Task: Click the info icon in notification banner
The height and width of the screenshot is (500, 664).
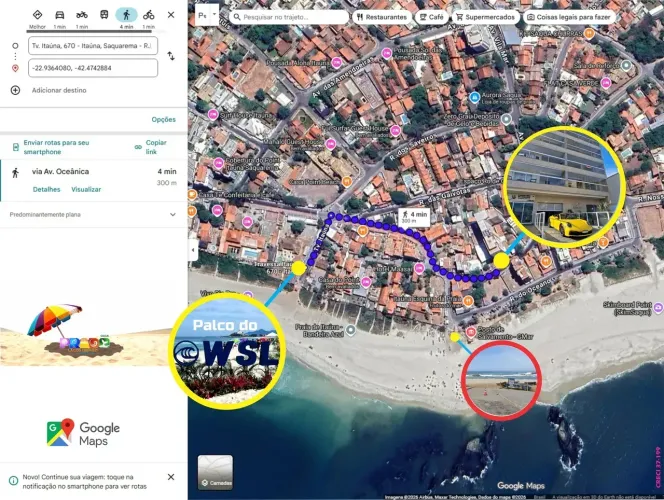Action: [x=14, y=481]
